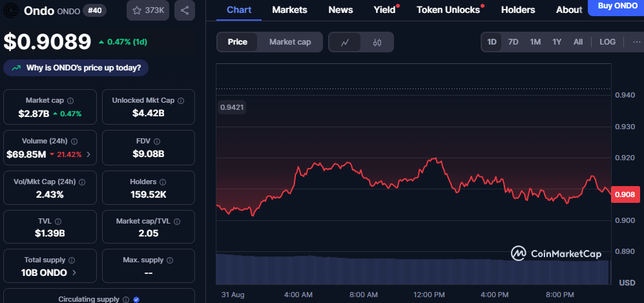Switch to candlestick chart icon
Screen dimensions: 644x303
377,42
